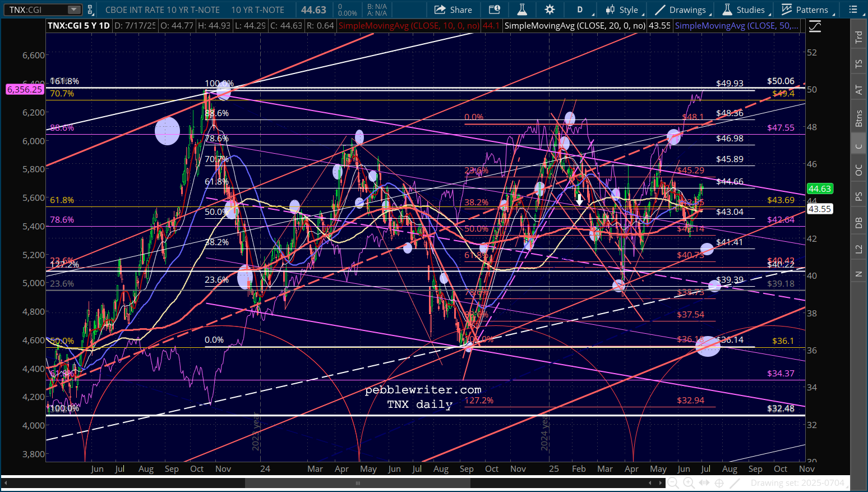Click the $46.98 Fibonacci level label
The height and width of the screenshot is (492, 868).
(x=730, y=138)
